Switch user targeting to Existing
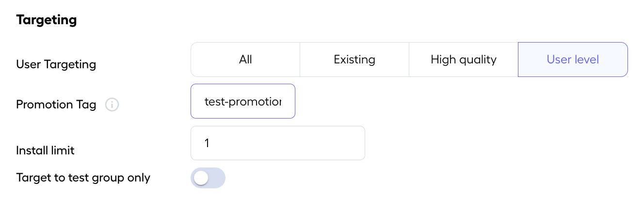This screenshot has height=211, width=644. point(354,60)
